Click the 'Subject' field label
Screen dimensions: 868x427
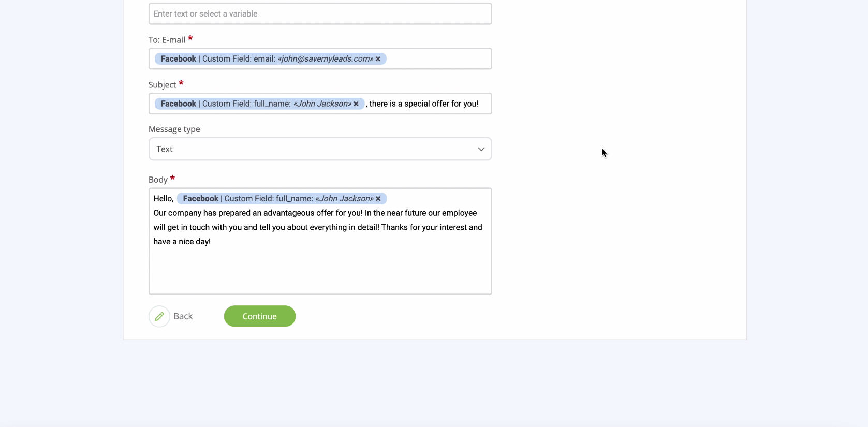162,85
